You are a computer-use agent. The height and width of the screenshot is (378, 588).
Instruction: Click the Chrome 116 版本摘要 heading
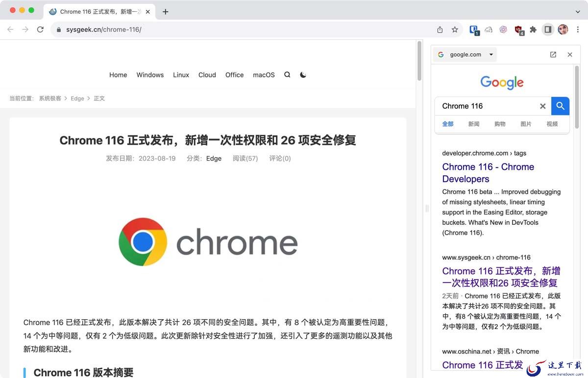click(83, 373)
